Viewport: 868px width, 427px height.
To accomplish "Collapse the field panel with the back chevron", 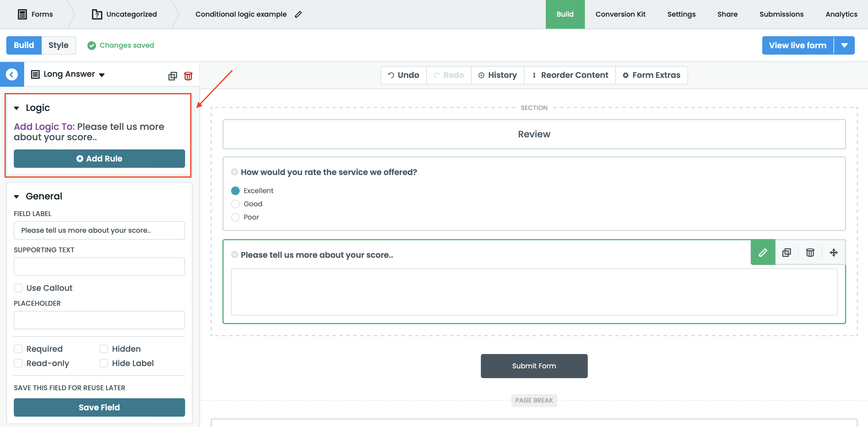I will coord(12,74).
